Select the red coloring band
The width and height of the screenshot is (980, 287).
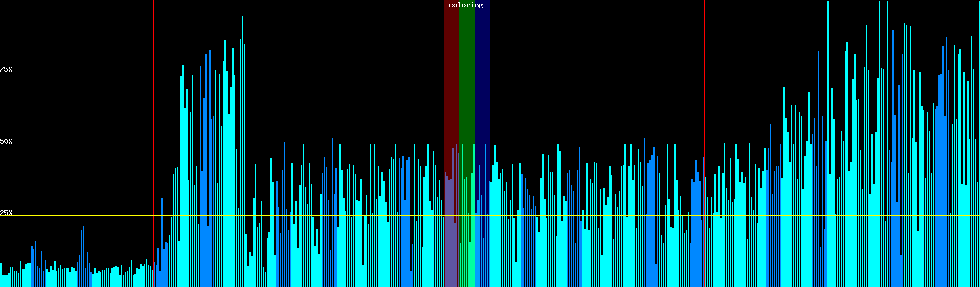(x=451, y=96)
